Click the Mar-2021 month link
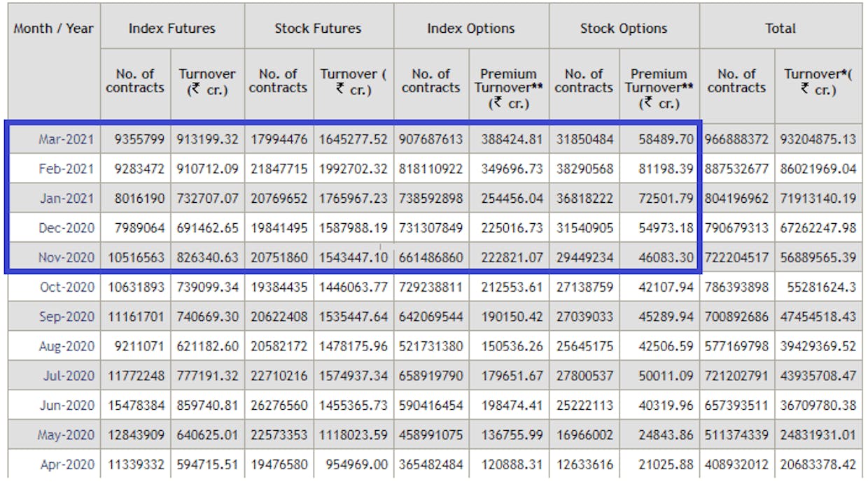Viewport: 868px width, 484px height. [x=66, y=139]
